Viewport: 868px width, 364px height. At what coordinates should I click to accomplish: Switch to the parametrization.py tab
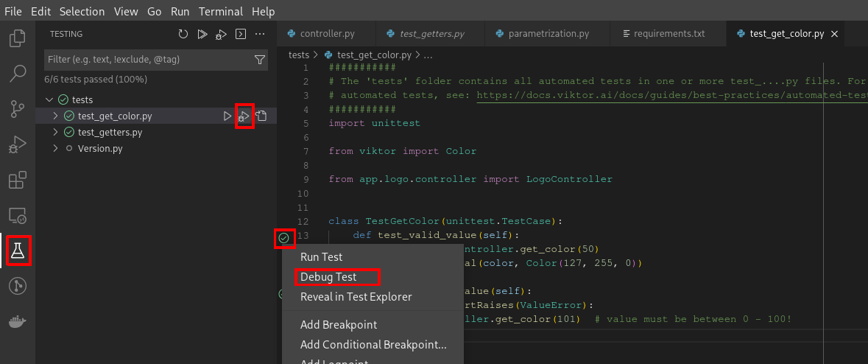coord(548,34)
